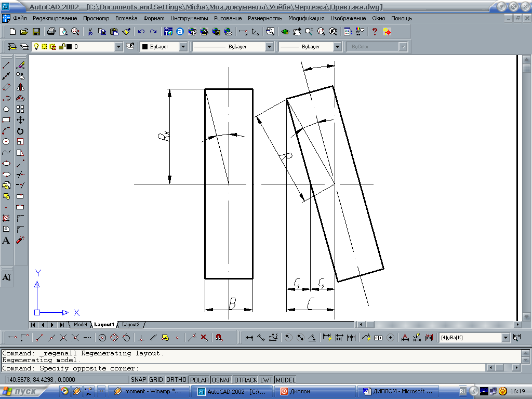
Task: Select the Rectangle drawing tool
Action: 6,119
